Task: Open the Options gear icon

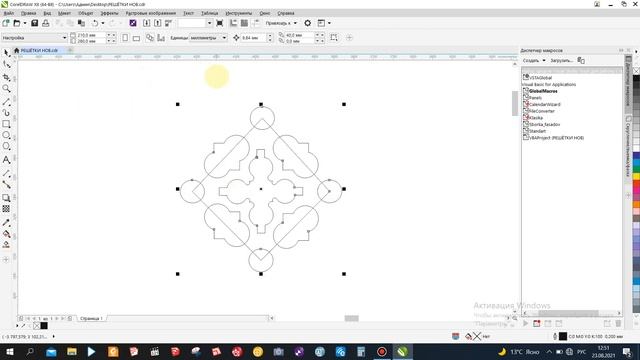Action: 308,23
